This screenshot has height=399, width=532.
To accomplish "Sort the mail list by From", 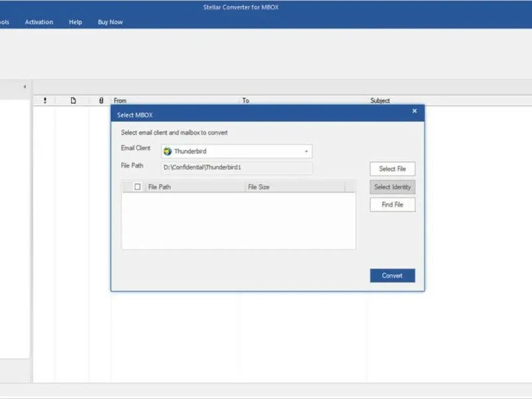I will click(120, 100).
